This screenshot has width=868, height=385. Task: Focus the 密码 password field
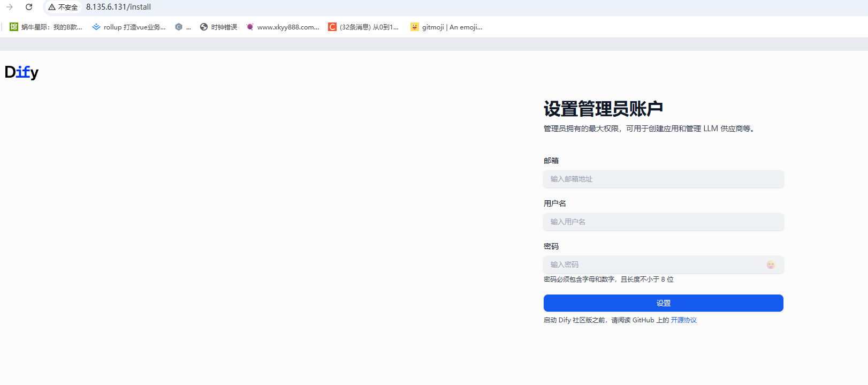[653, 265]
